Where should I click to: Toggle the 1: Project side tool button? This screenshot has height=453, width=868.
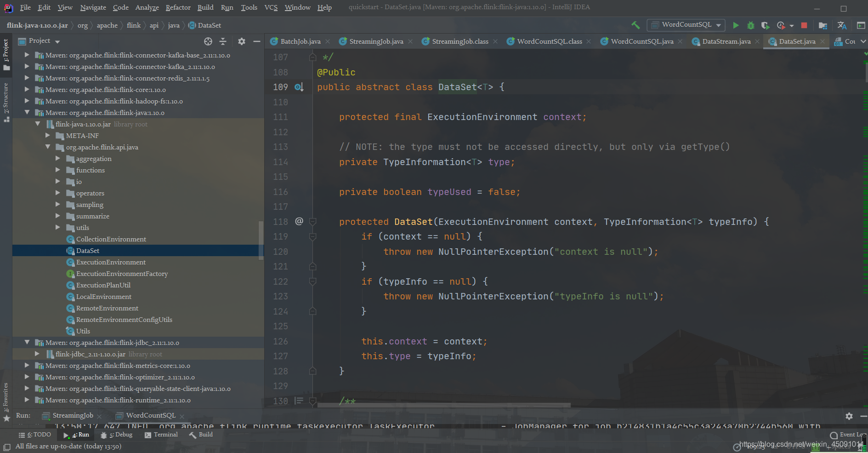[6, 54]
